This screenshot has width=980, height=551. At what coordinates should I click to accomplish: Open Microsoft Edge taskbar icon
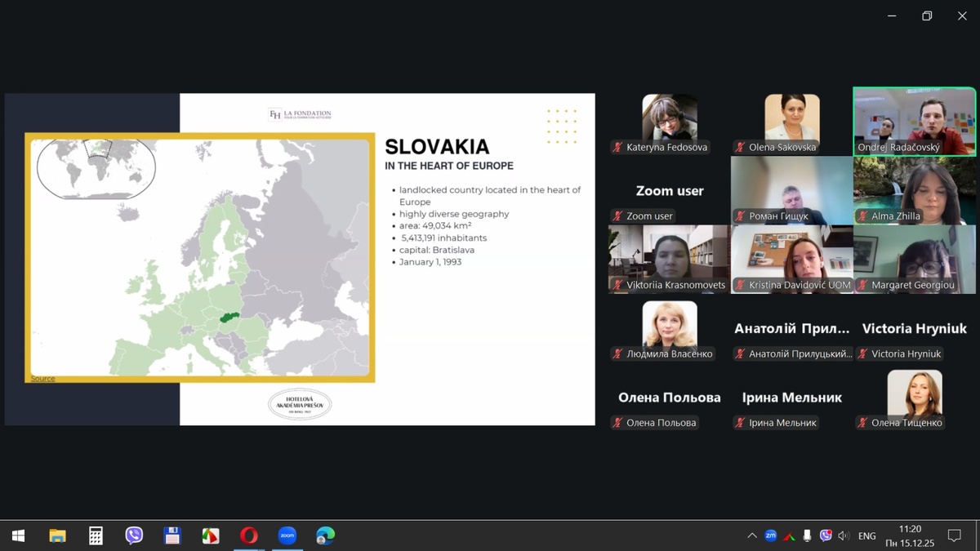click(x=325, y=535)
